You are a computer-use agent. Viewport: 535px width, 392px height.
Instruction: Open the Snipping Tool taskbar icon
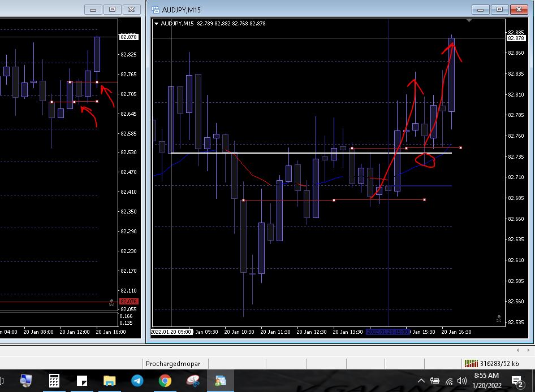[192, 381]
